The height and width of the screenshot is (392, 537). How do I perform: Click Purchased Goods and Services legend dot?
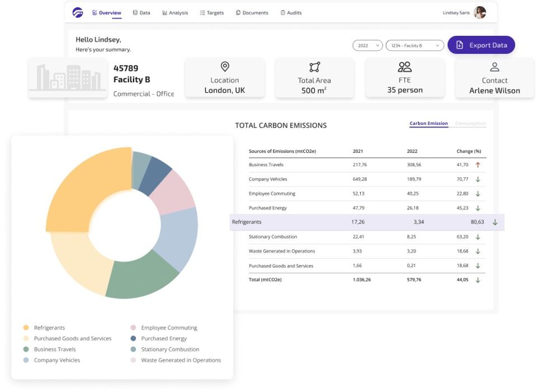coord(26,338)
